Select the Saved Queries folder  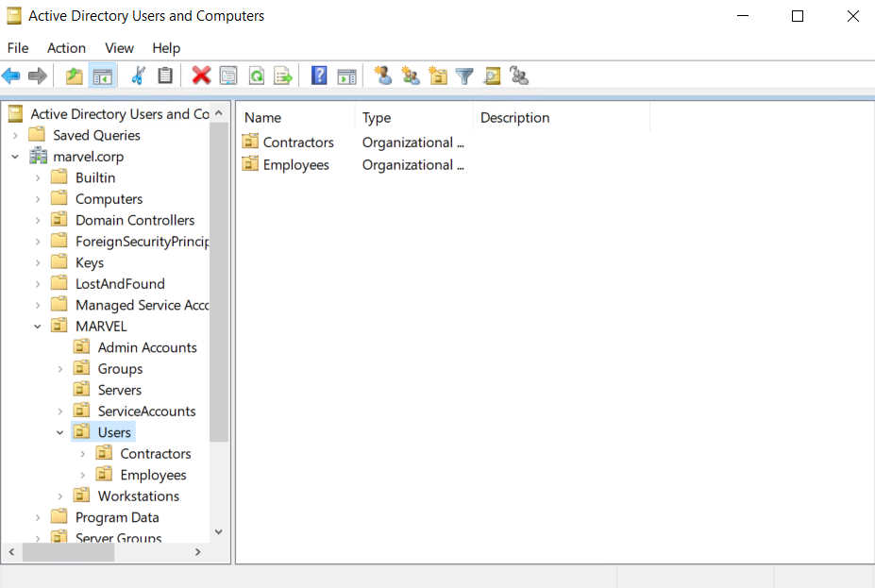[x=96, y=135]
